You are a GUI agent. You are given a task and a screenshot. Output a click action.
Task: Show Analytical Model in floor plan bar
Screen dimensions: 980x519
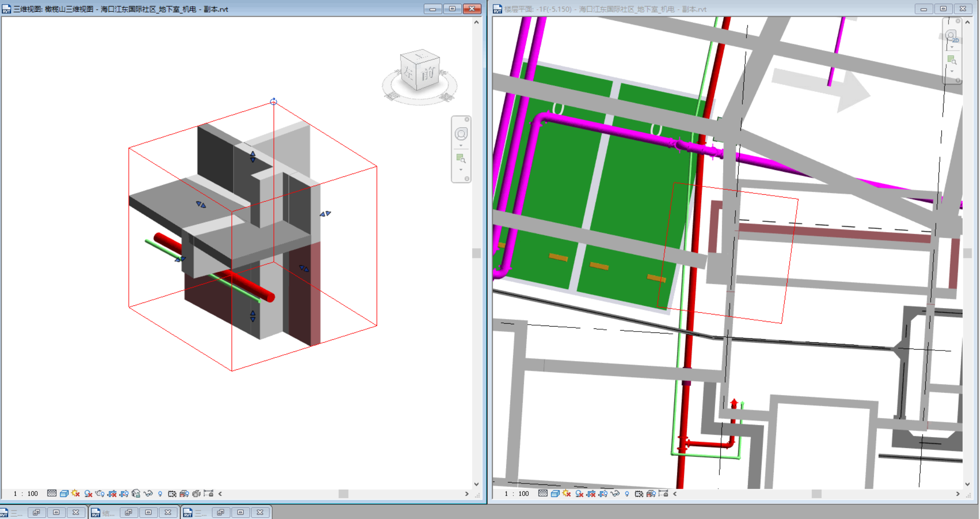(651, 494)
